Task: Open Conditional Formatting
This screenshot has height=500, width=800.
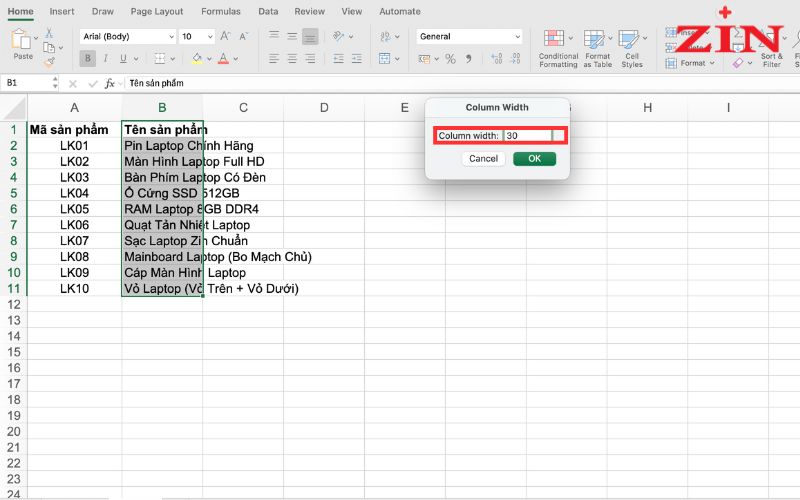Action: tap(558, 49)
